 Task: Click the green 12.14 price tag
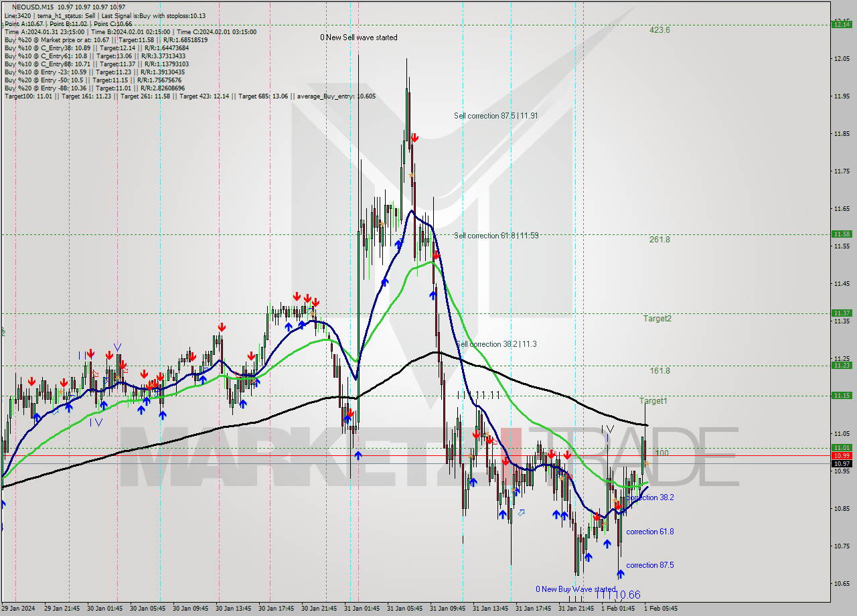pos(842,24)
